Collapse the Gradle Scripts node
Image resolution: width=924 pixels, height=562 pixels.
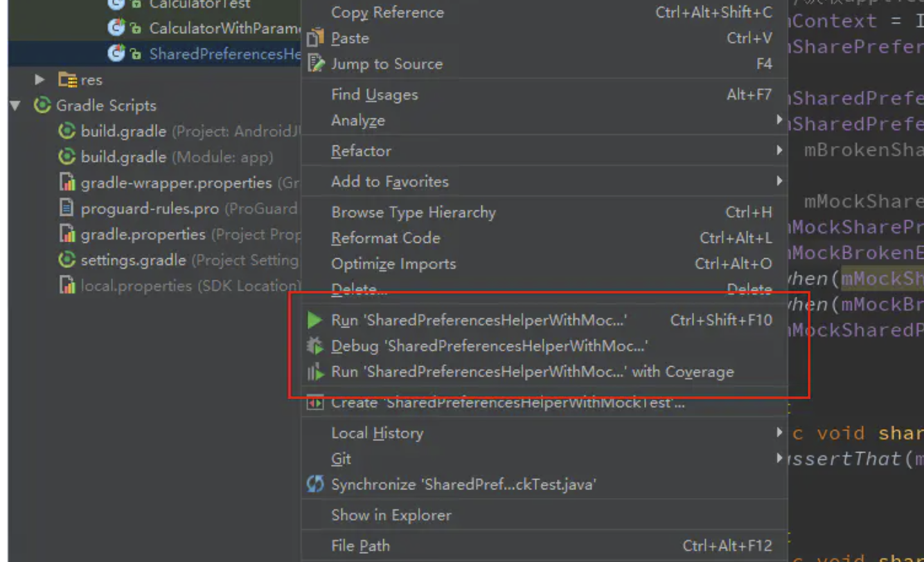click(x=15, y=106)
